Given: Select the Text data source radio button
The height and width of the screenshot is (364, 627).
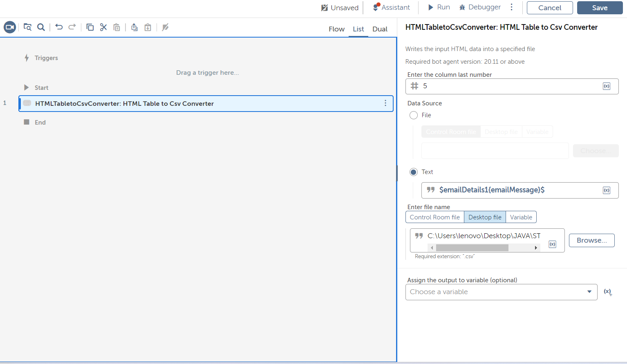Looking at the screenshot, I should tap(414, 172).
